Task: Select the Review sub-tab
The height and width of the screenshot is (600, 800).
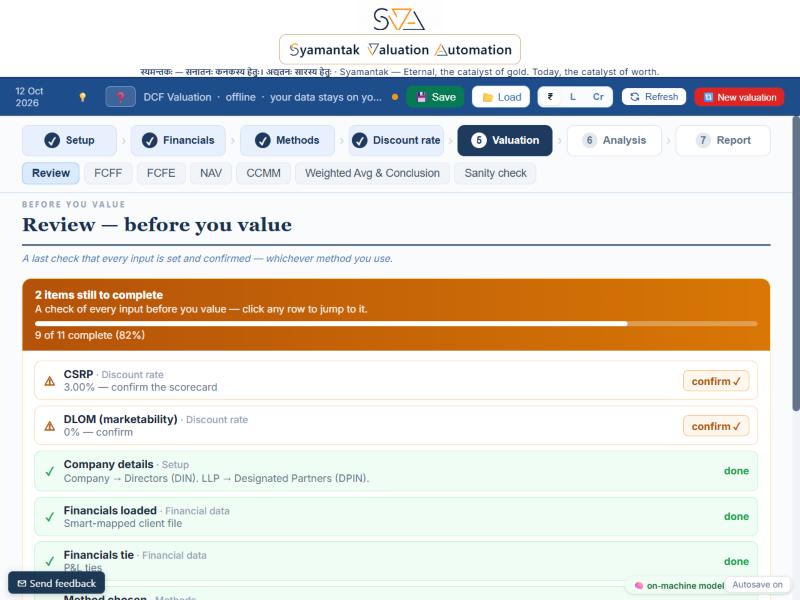Action: [x=51, y=173]
